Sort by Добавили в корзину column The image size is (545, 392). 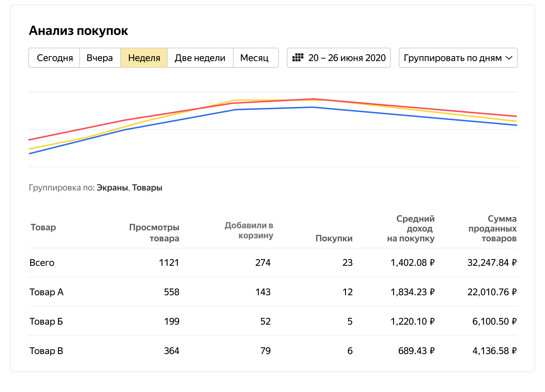point(249,230)
